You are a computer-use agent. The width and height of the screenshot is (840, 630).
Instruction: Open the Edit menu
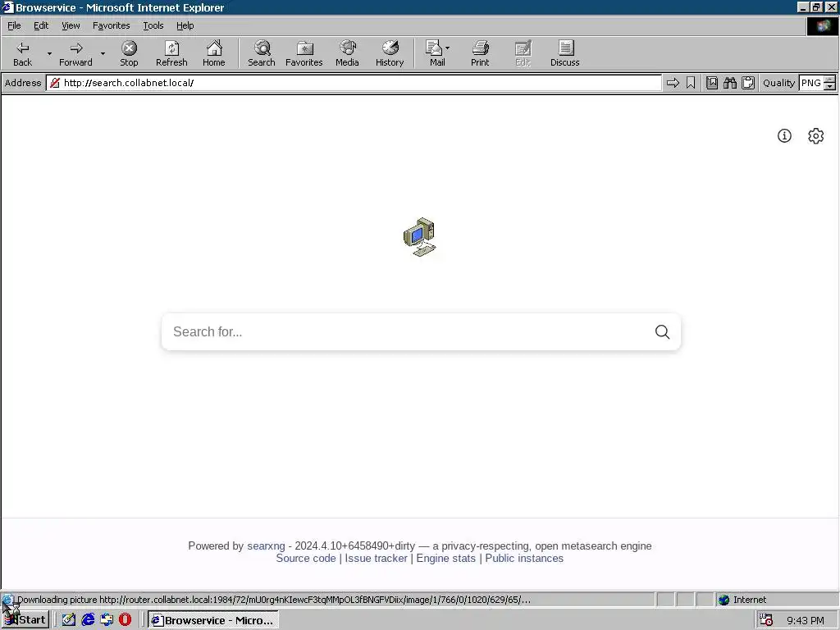click(41, 25)
